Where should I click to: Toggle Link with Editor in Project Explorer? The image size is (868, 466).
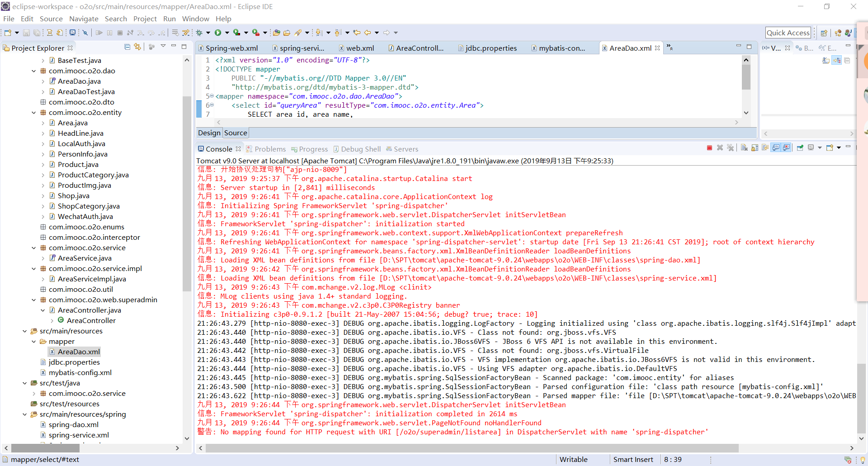click(137, 47)
